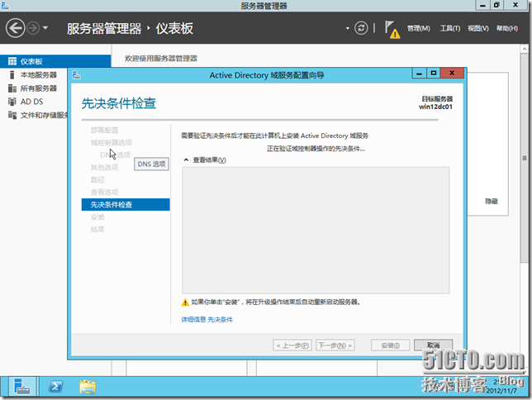Click the 取消 button in the wizard
The width and height of the screenshot is (532, 400).
pyautogui.click(x=433, y=345)
